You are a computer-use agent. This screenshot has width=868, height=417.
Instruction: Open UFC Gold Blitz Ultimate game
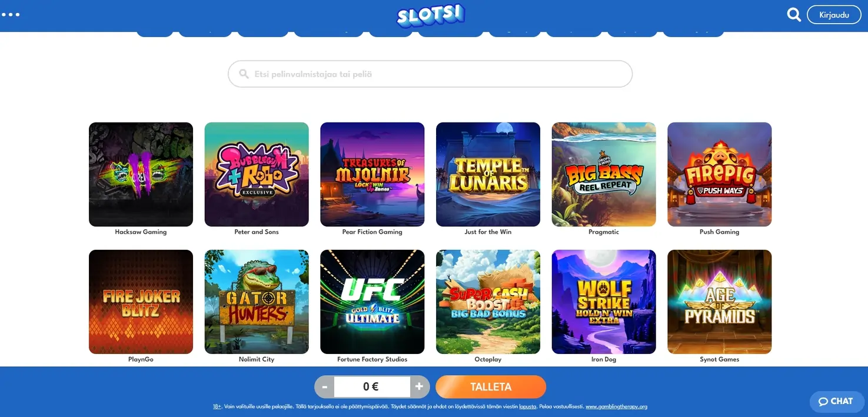coord(372,302)
